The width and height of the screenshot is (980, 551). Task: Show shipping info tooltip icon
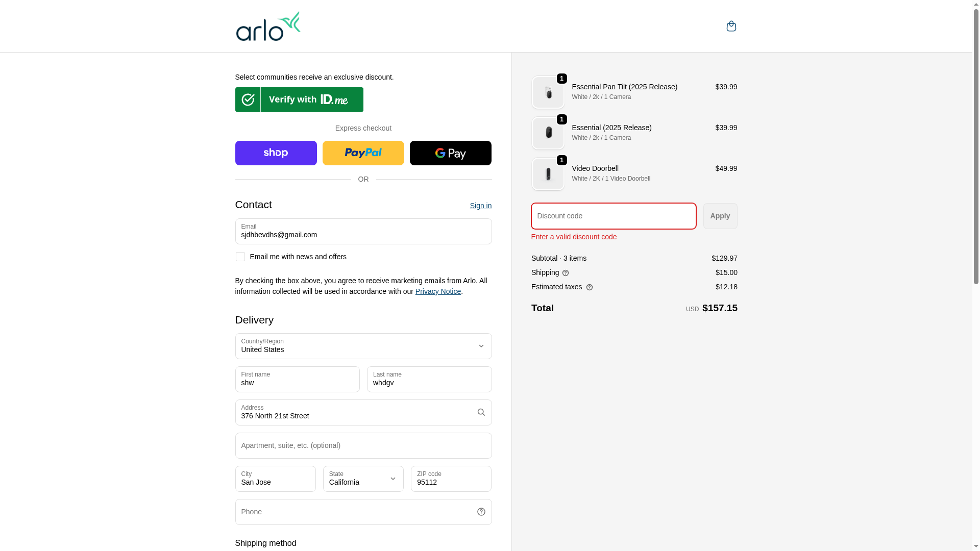click(566, 273)
